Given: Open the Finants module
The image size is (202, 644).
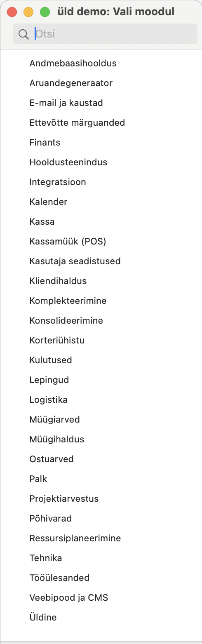Looking at the screenshot, I should pos(45,143).
